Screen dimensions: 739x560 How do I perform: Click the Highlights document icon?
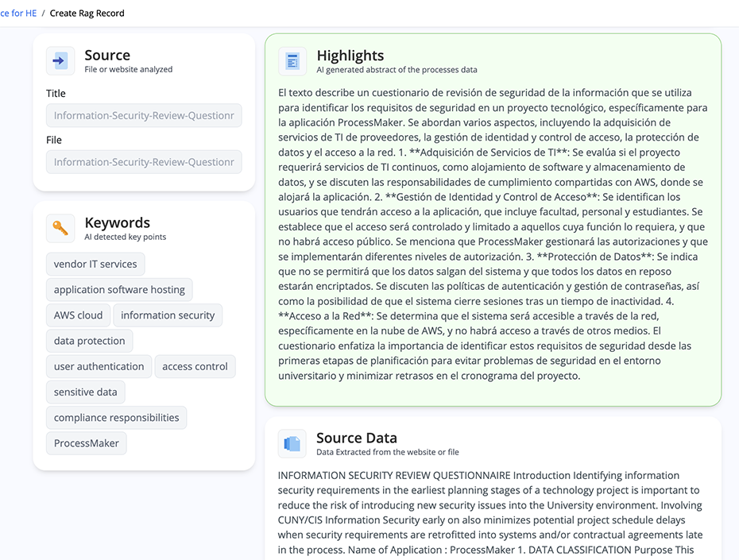click(x=292, y=61)
